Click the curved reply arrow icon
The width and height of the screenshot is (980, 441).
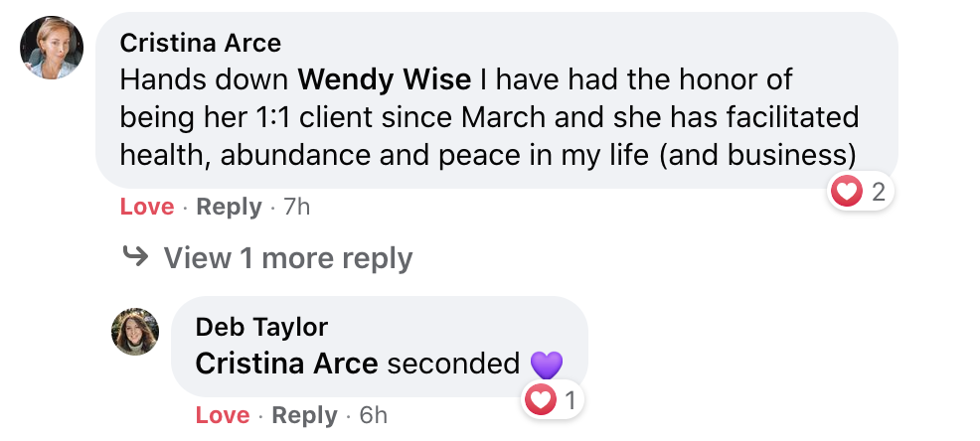tap(135, 257)
